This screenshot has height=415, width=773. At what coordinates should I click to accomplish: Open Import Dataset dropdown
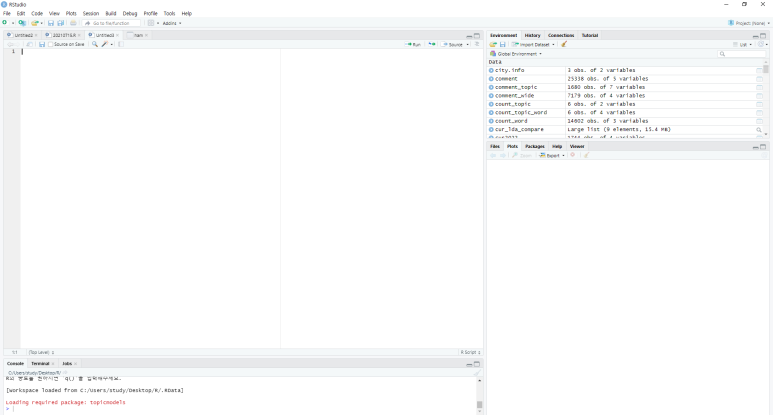pyautogui.click(x=533, y=44)
